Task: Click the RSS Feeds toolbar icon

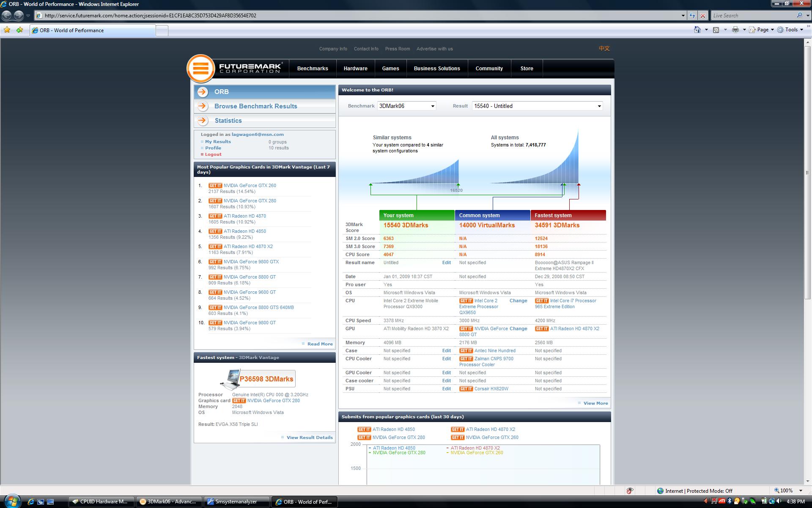Action: click(x=716, y=30)
